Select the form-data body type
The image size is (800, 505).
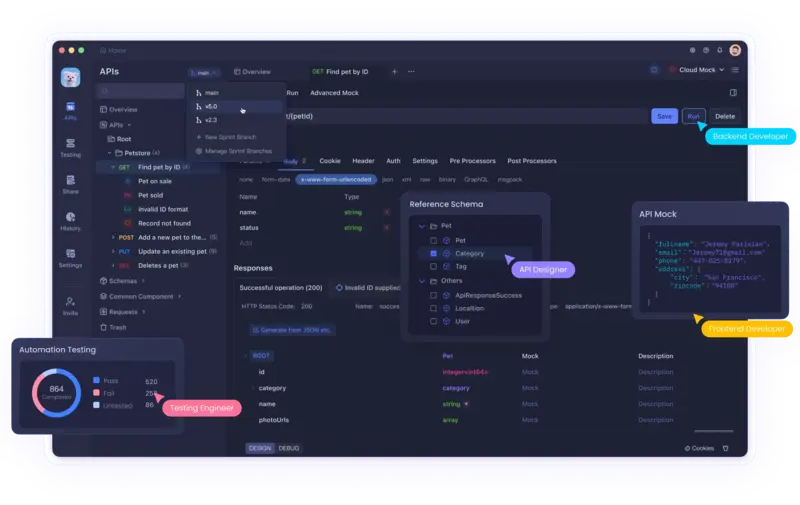tap(276, 180)
